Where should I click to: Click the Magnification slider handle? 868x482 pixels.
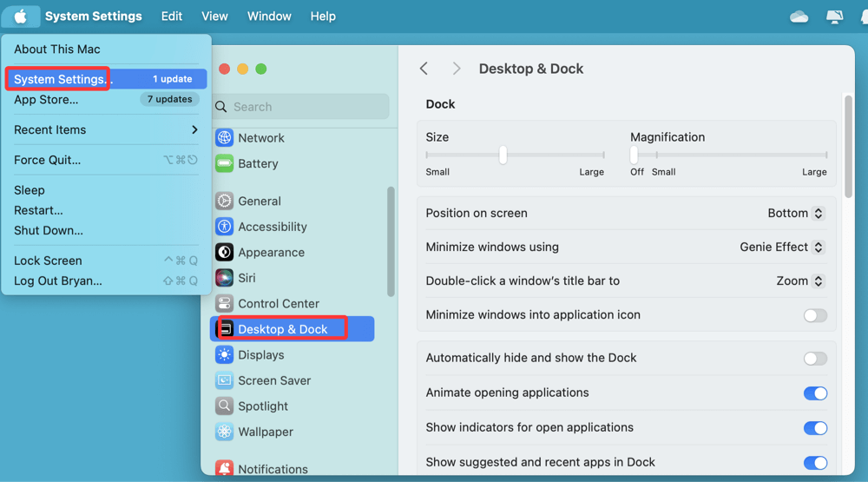pos(634,155)
